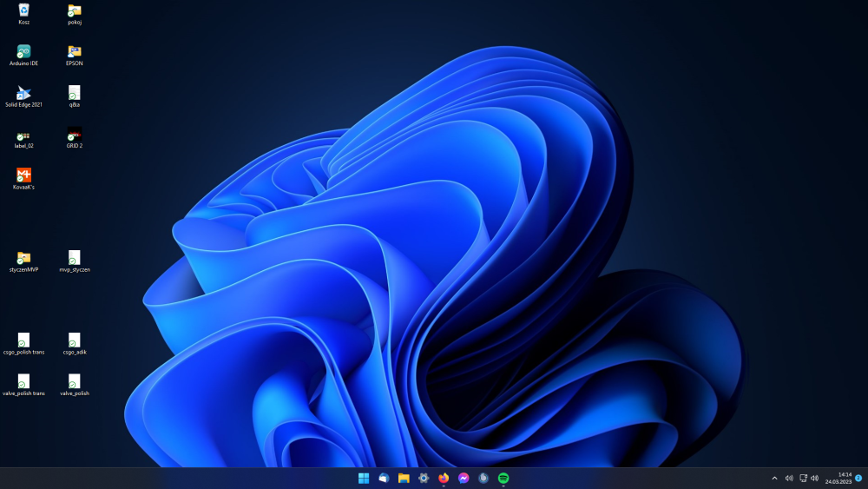Open Messenger from the taskbar
The image size is (868, 489).
tap(464, 478)
